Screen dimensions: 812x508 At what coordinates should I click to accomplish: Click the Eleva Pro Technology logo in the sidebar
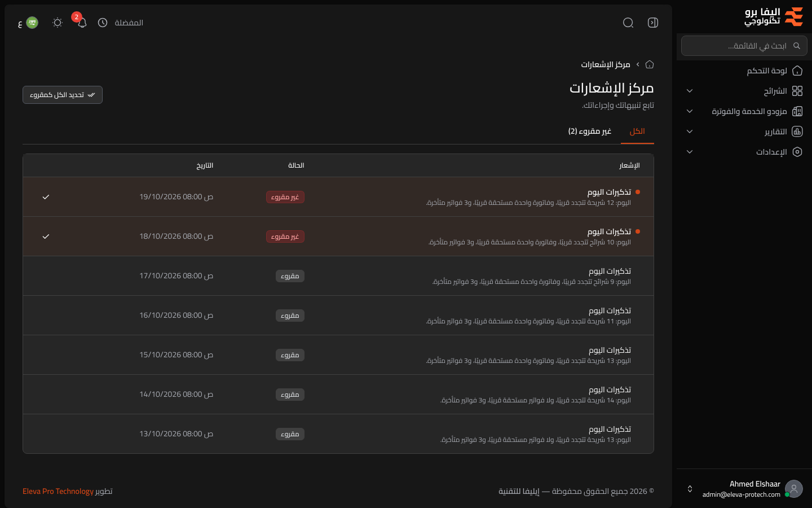(x=774, y=17)
